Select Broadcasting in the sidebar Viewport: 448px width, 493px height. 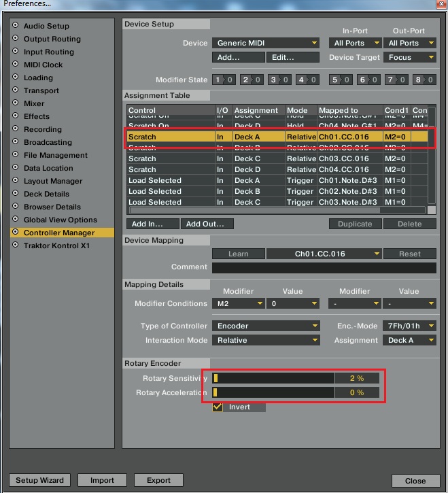point(48,142)
